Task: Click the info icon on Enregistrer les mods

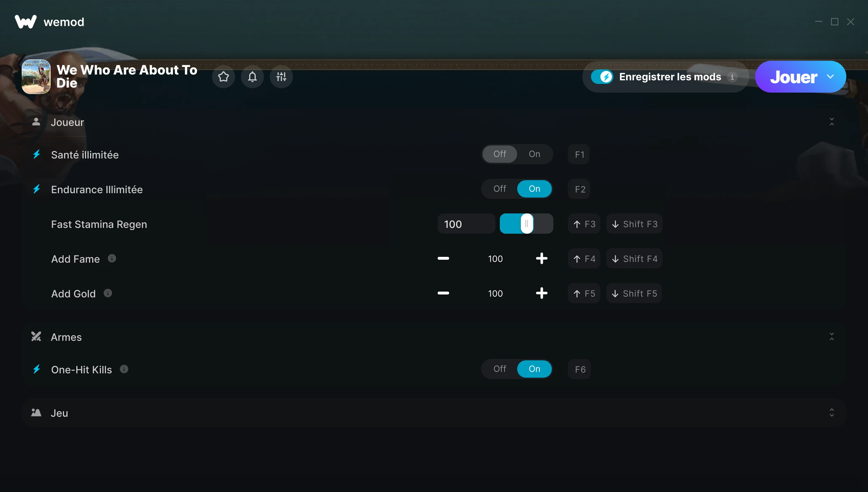Action: coord(732,77)
